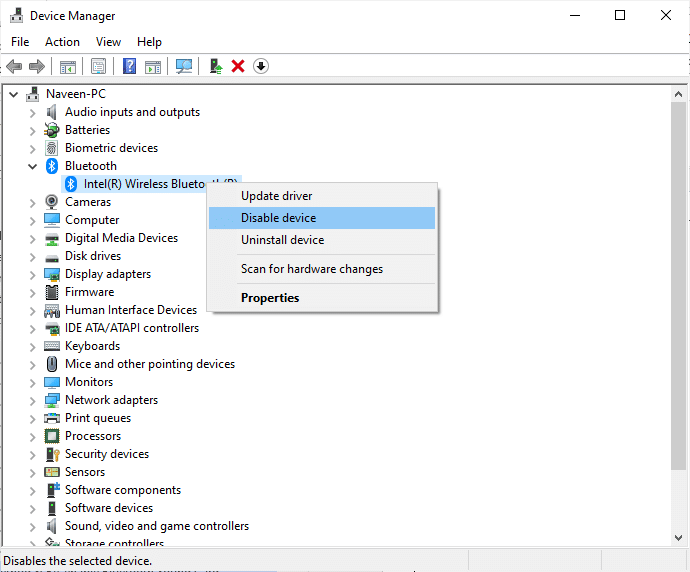Open the Action menu
The image size is (690, 572).
(x=62, y=42)
